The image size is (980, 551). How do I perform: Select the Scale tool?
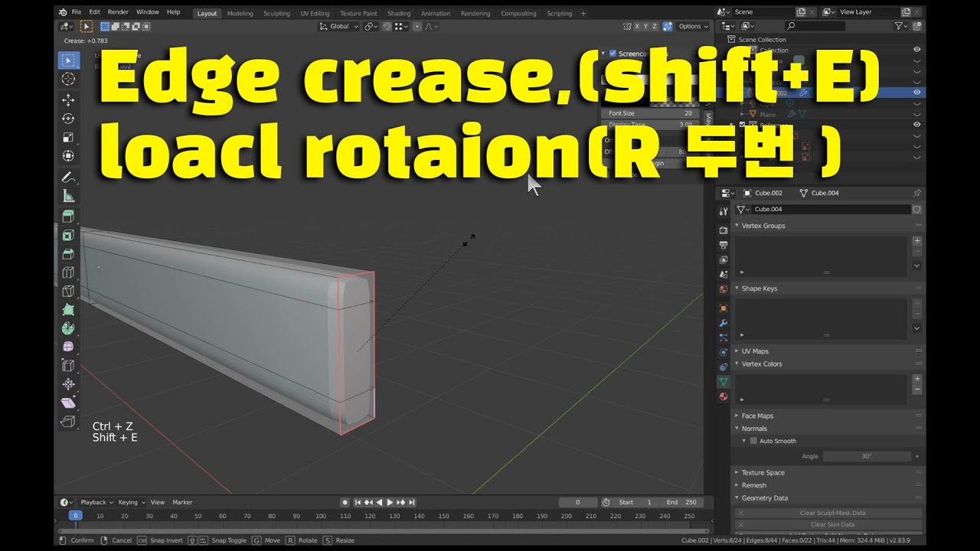point(69,138)
